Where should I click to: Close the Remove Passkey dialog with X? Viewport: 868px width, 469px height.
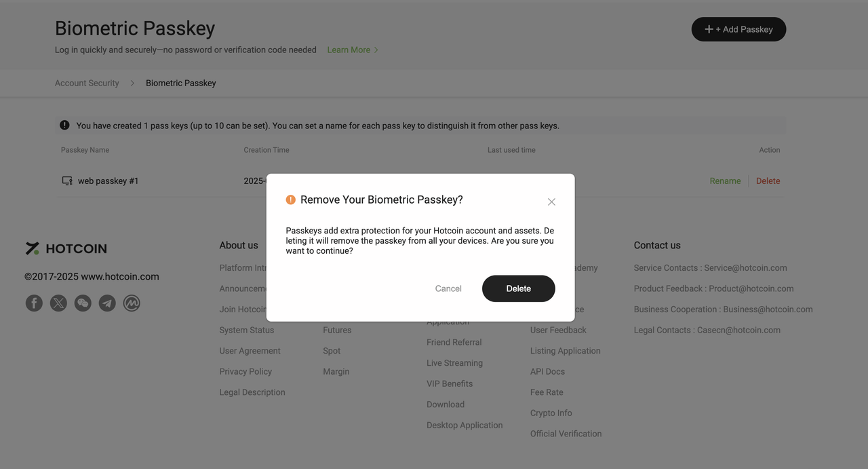(551, 202)
